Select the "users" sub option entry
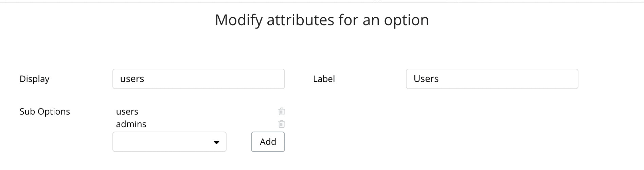This screenshot has height=170, width=644. [127, 112]
